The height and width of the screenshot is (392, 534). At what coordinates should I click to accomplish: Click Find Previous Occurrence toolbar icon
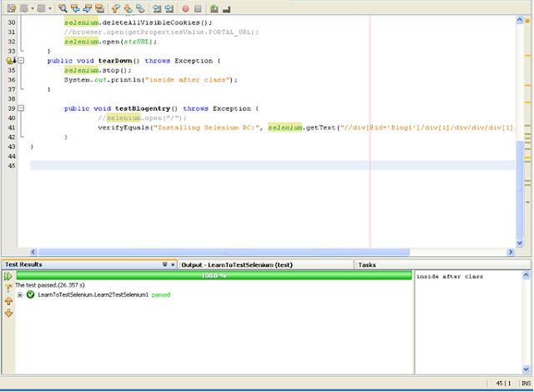77,8
